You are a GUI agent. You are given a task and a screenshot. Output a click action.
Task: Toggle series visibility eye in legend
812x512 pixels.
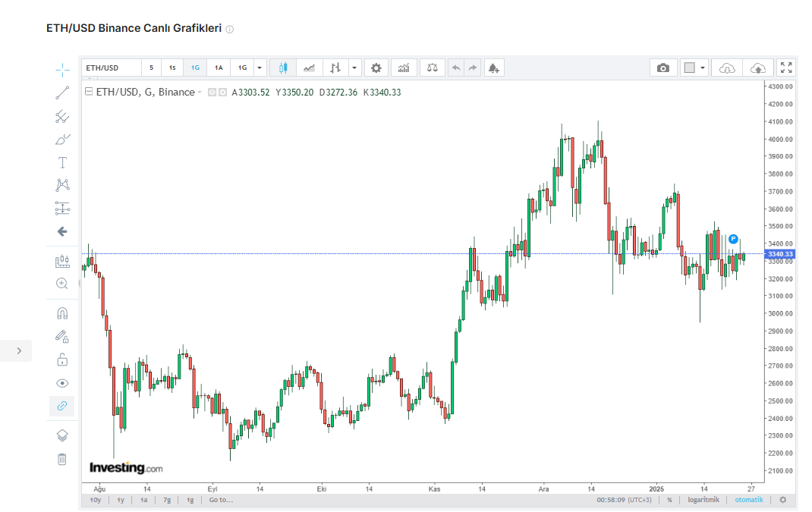coord(212,92)
